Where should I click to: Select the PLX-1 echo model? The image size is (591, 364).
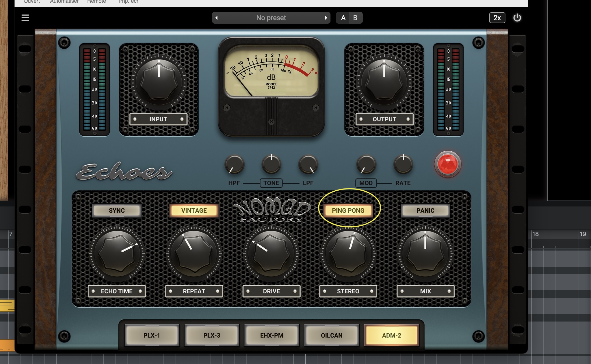(152, 335)
